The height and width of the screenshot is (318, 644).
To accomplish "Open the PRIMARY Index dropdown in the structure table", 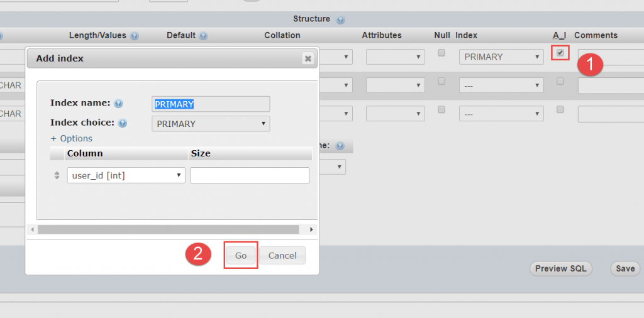I will [x=501, y=57].
